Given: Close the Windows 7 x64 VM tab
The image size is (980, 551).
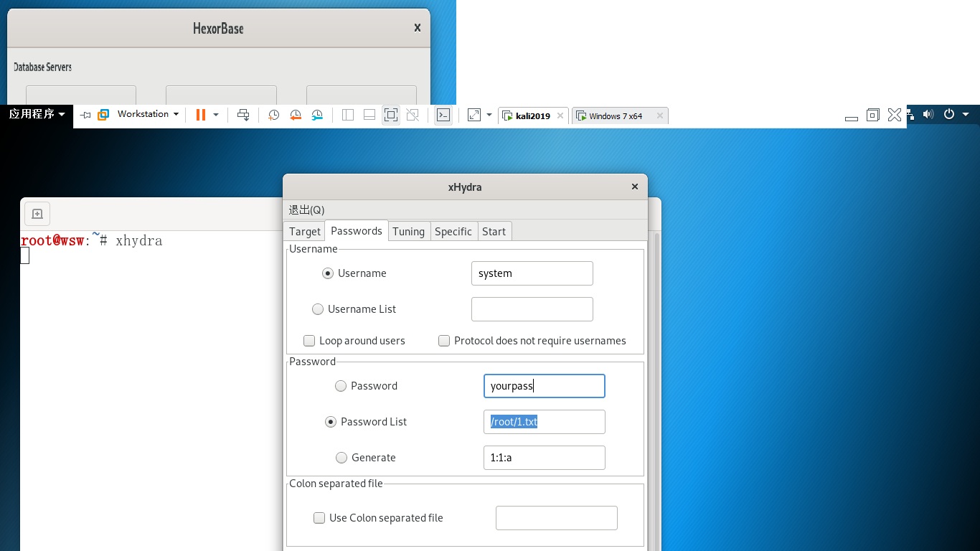Looking at the screenshot, I should (660, 116).
